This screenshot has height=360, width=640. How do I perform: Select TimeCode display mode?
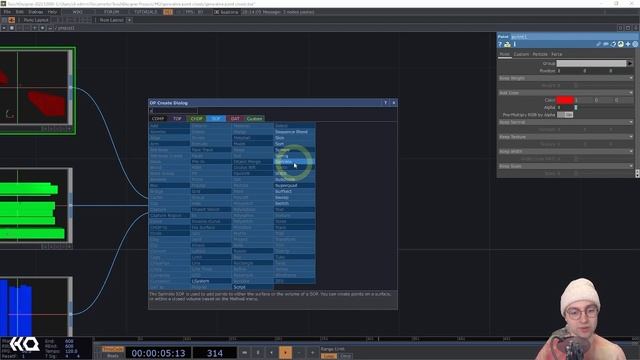pos(112,349)
